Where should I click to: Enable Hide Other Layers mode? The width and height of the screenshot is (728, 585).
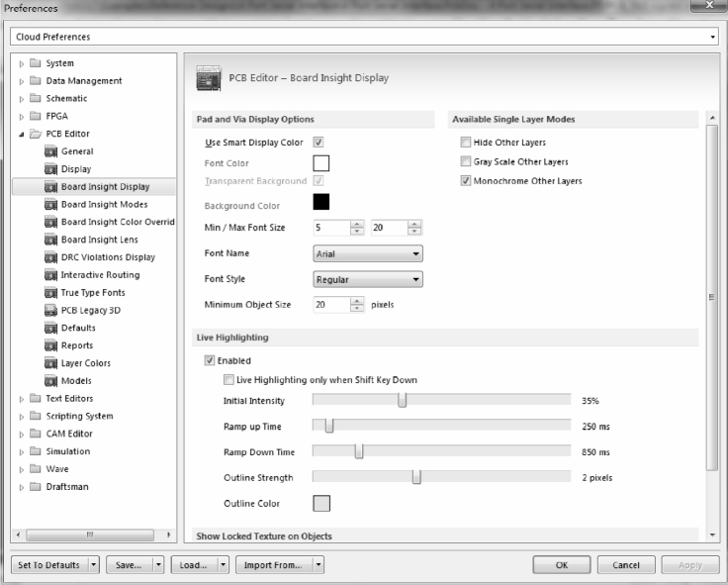(465, 143)
